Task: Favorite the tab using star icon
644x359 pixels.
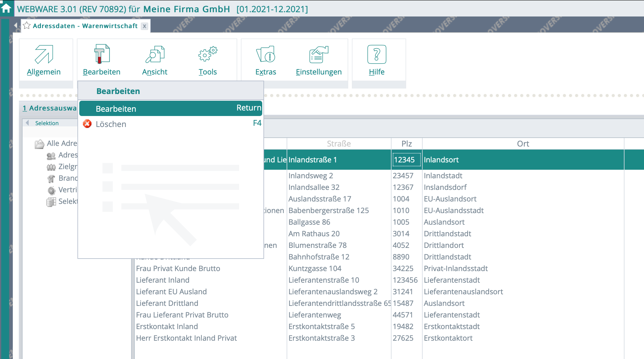Action: click(x=27, y=26)
